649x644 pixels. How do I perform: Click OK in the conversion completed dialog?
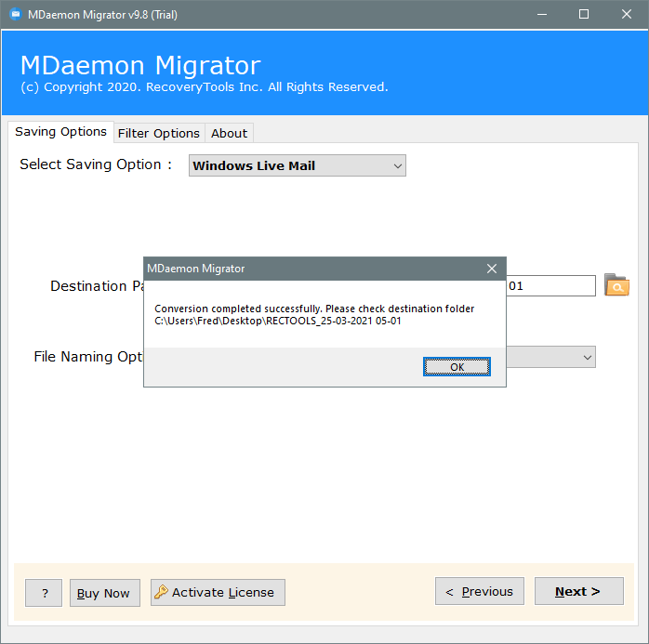pyautogui.click(x=457, y=367)
